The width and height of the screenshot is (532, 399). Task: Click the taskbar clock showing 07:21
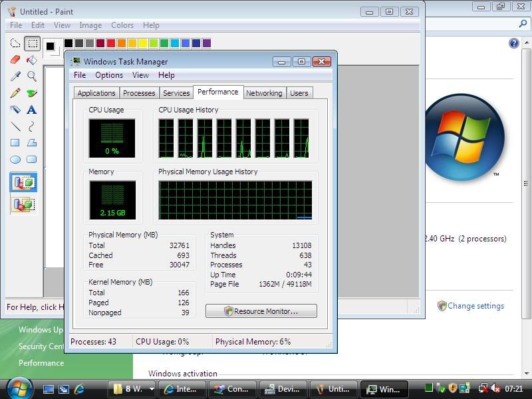tap(513, 388)
